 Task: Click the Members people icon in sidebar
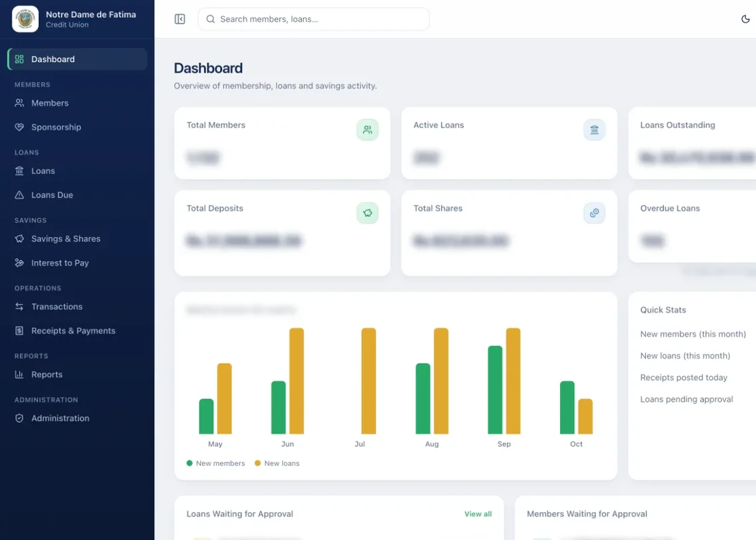[19, 103]
